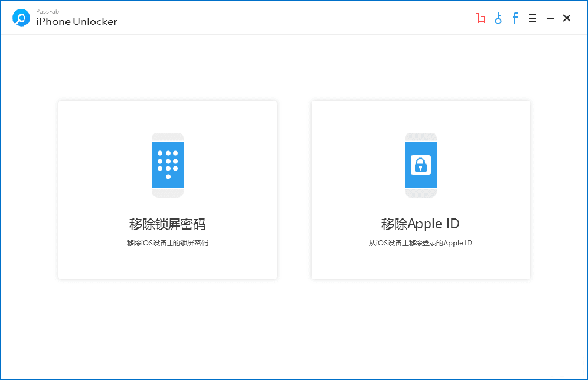Screen dimensions: 588x380
Task: Click the iPhone Unlocker title text
Action: pyautogui.click(x=76, y=22)
